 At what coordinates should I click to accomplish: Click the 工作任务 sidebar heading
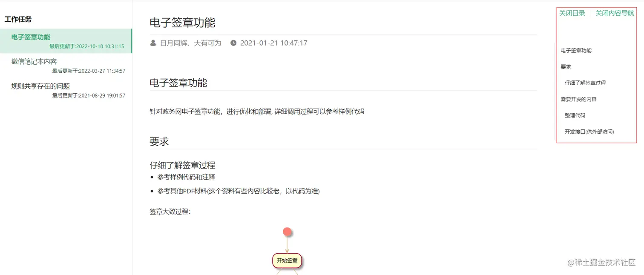pyautogui.click(x=18, y=19)
